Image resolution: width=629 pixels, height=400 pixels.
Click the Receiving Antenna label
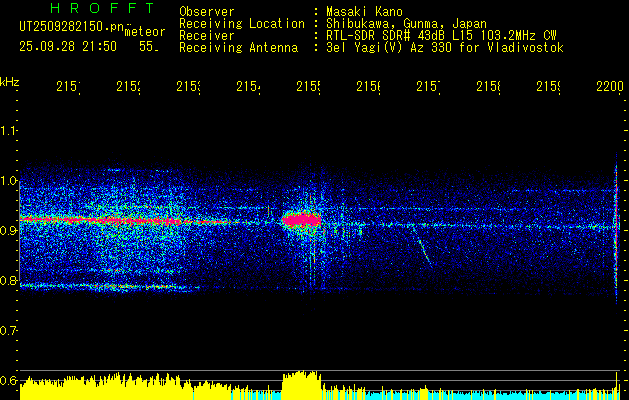[x=239, y=48]
